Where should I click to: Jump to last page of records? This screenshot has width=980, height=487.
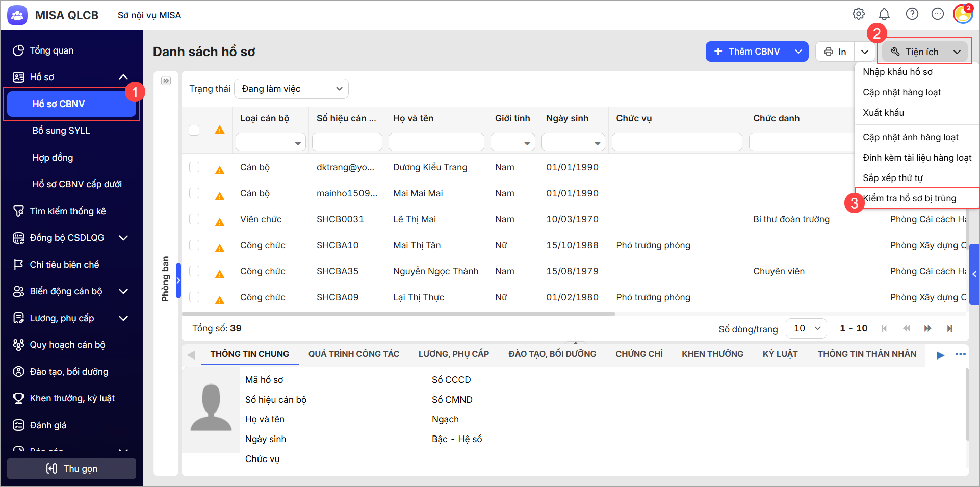pyautogui.click(x=949, y=329)
